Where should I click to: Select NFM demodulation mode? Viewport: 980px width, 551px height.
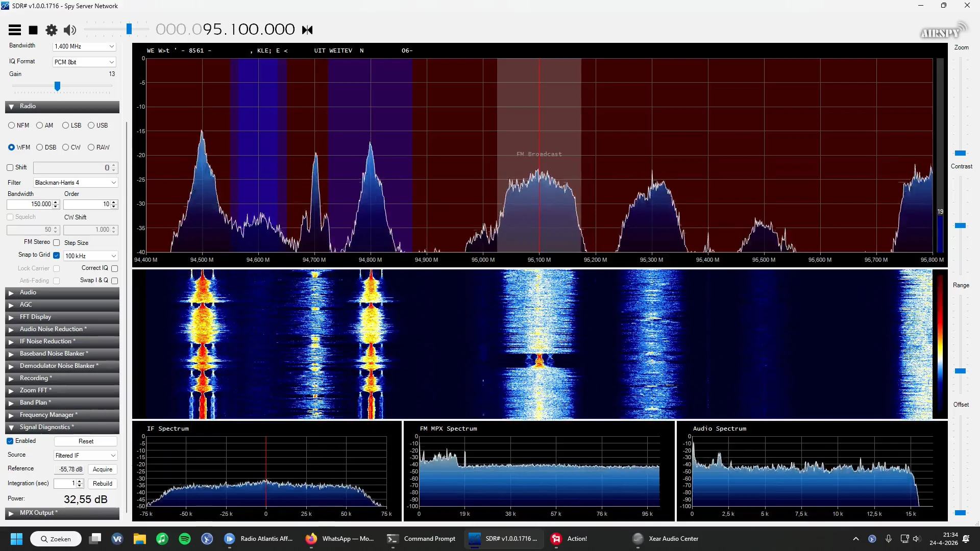[x=19, y=126]
